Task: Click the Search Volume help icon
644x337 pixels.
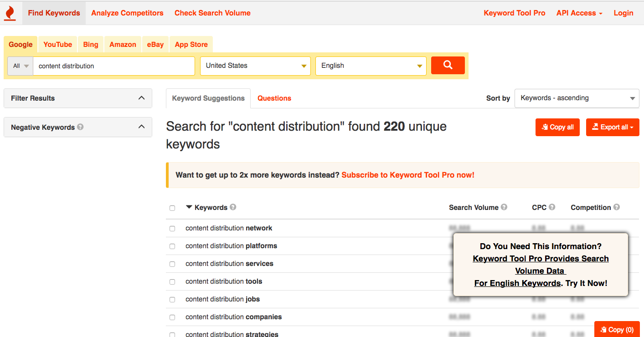Action: pos(504,207)
